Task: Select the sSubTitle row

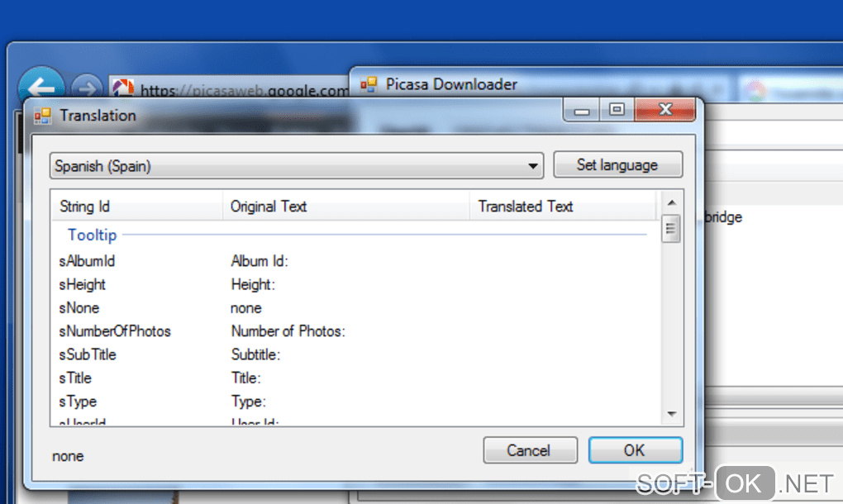Action: (355, 354)
